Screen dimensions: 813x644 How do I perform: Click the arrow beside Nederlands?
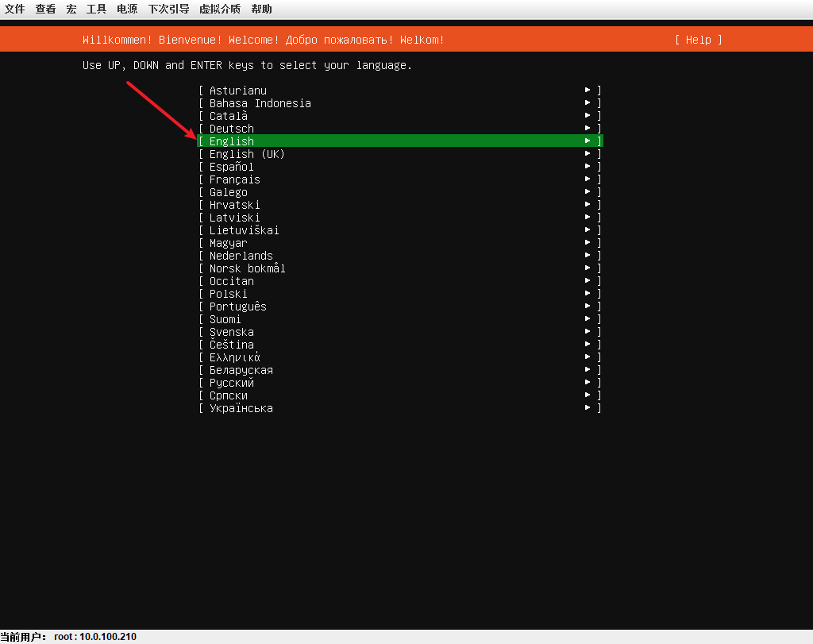[588, 255]
